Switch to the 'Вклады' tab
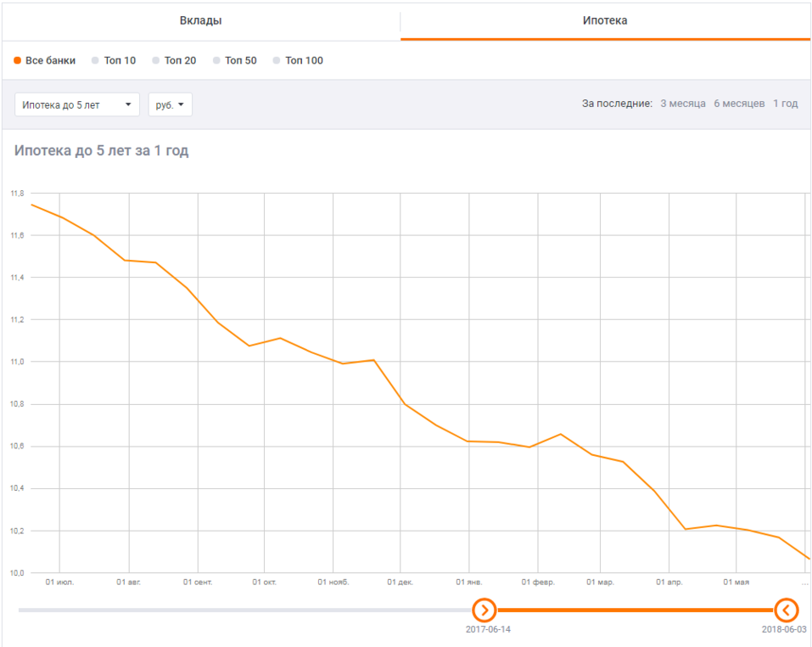812x647 pixels. 201,20
